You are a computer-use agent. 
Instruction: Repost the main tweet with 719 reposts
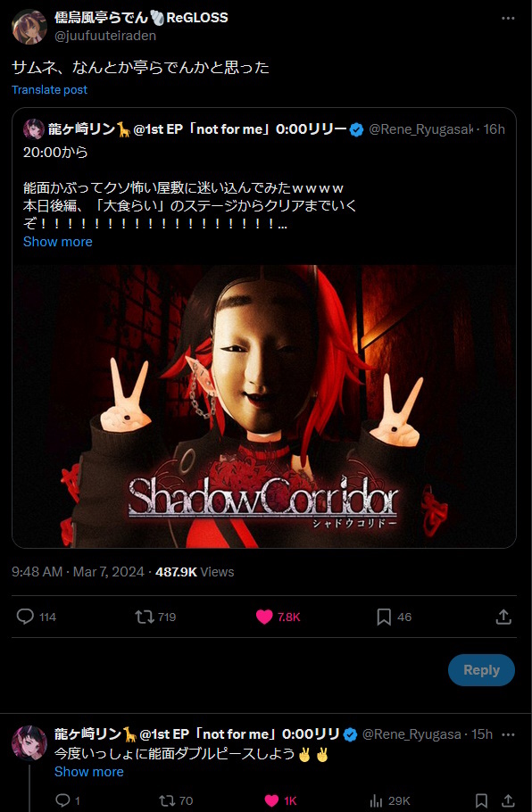click(x=144, y=617)
